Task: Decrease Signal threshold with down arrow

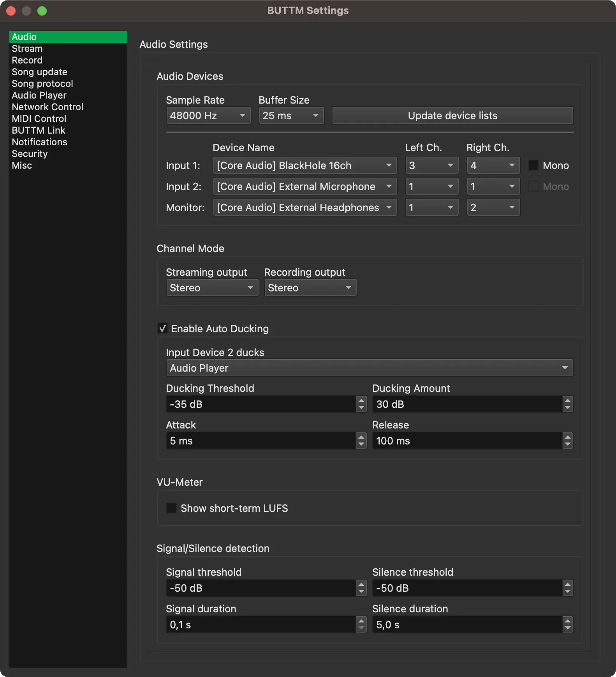Action: tap(361, 592)
